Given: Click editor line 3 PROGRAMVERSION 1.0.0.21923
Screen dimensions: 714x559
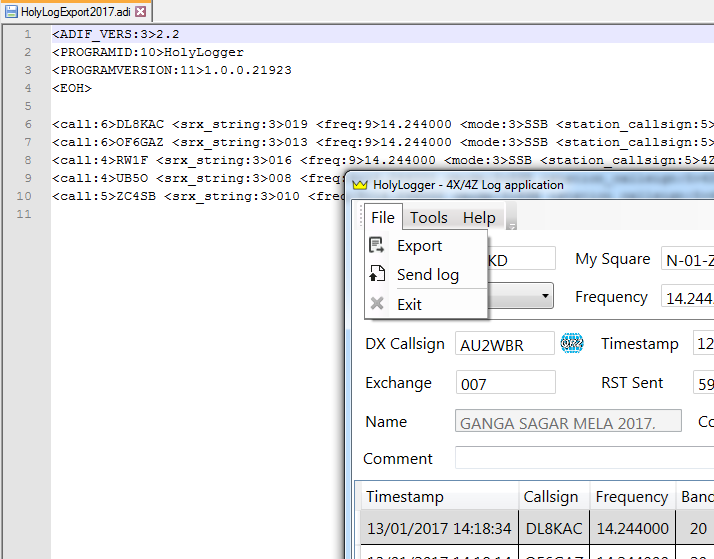Looking at the screenshot, I should coord(172,70).
